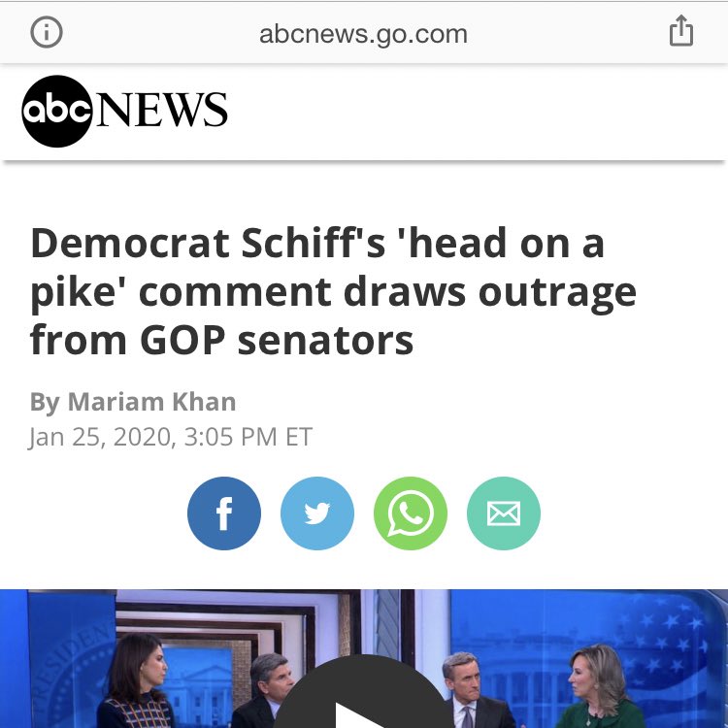Share article via Twitter bird icon
The height and width of the screenshot is (728, 728).
[x=317, y=513]
